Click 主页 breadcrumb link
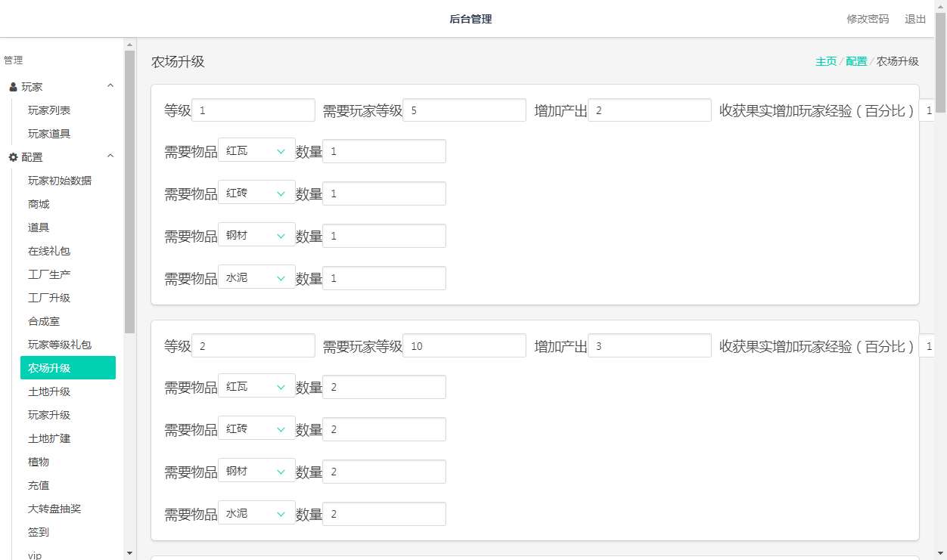This screenshot has width=947, height=560. (826, 61)
